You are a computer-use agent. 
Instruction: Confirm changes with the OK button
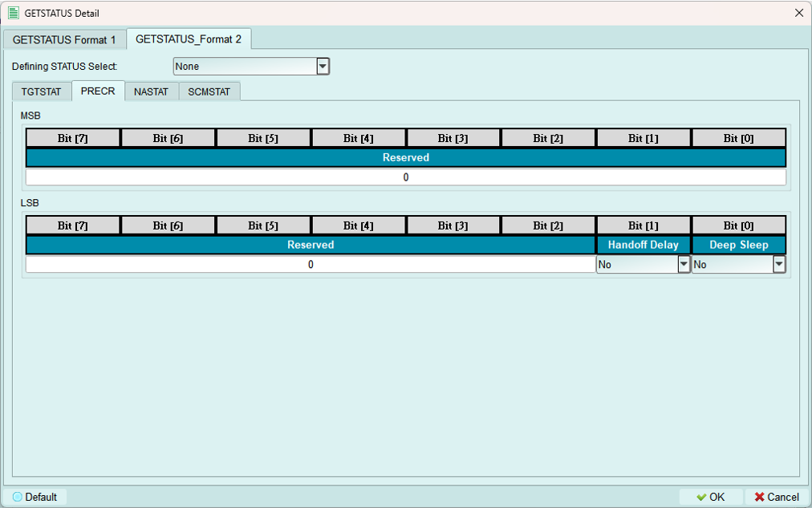click(711, 497)
